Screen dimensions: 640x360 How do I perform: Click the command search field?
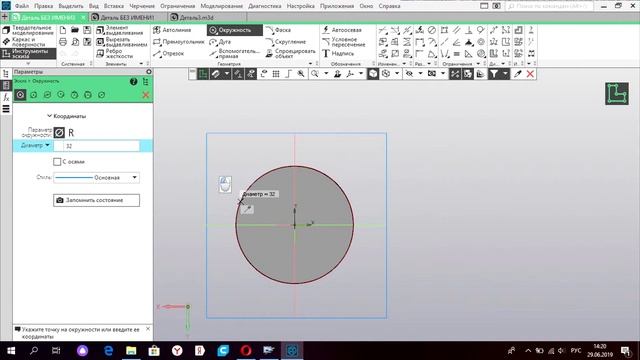pos(549,6)
